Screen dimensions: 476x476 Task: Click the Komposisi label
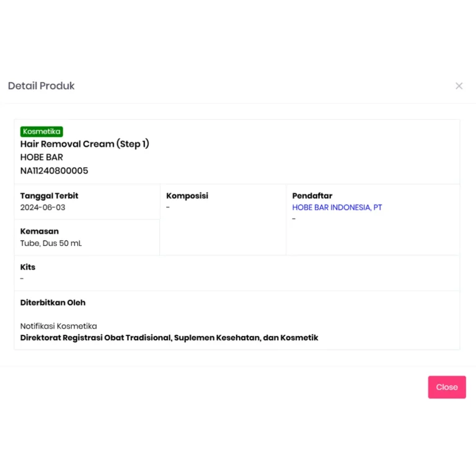(187, 196)
